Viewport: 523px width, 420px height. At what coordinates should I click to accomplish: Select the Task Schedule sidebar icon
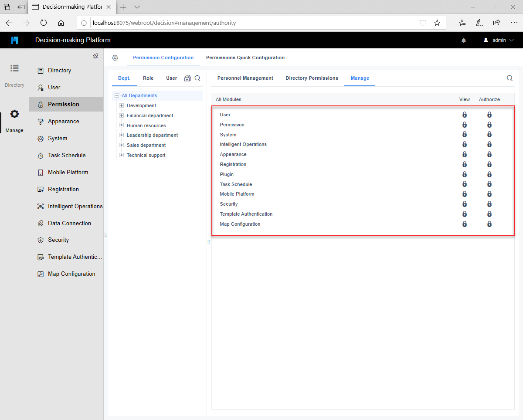pos(40,155)
